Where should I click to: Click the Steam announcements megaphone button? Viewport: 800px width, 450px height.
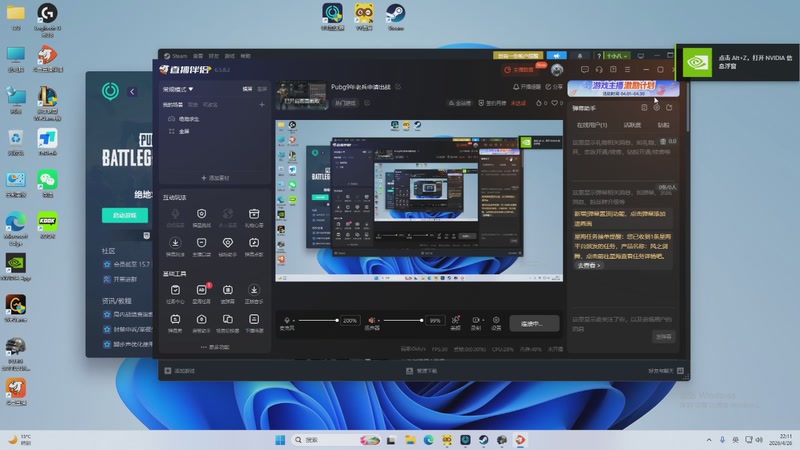tap(557, 56)
